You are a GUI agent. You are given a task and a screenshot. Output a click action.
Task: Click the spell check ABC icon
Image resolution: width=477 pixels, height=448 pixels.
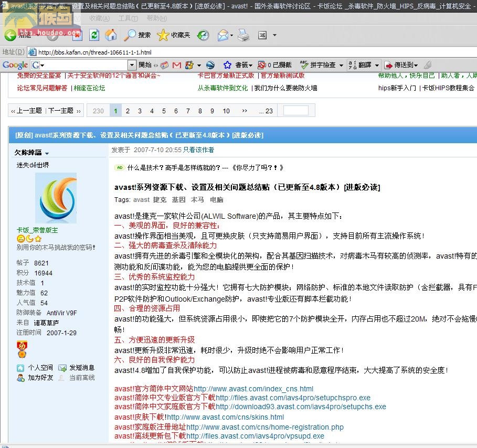304,65
